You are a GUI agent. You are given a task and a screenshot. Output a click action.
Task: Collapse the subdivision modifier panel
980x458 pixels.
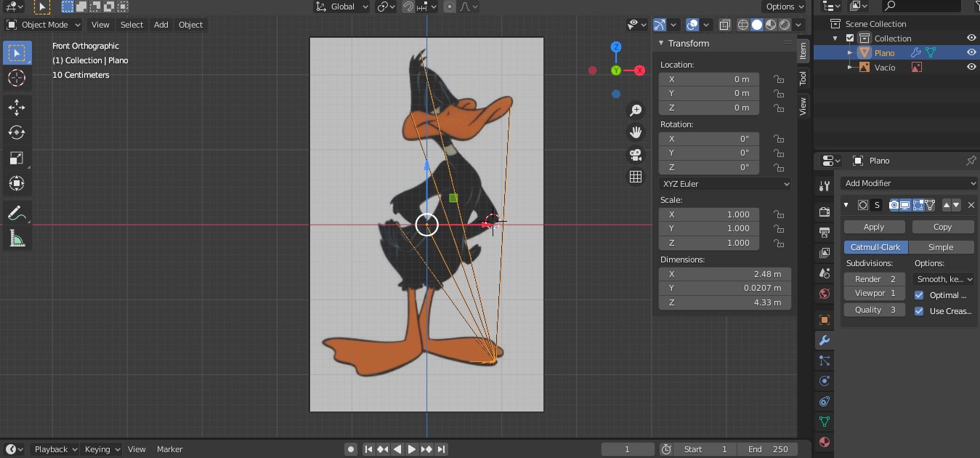tap(846, 205)
